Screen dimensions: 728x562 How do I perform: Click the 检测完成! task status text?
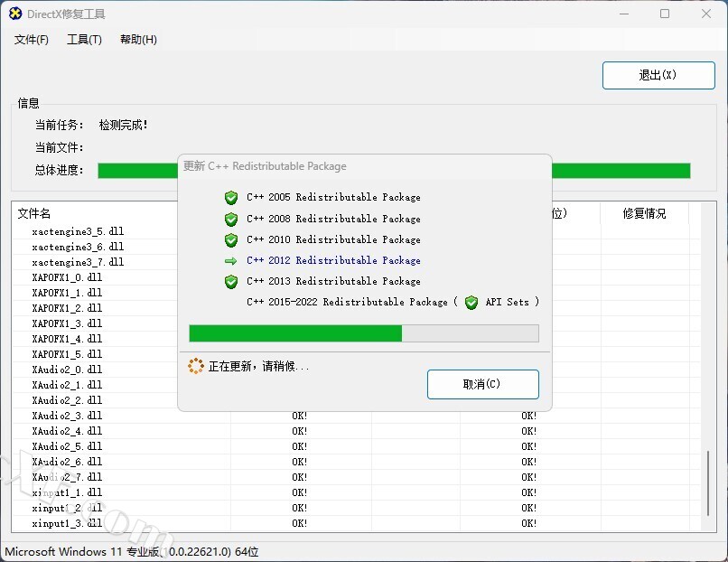(124, 125)
